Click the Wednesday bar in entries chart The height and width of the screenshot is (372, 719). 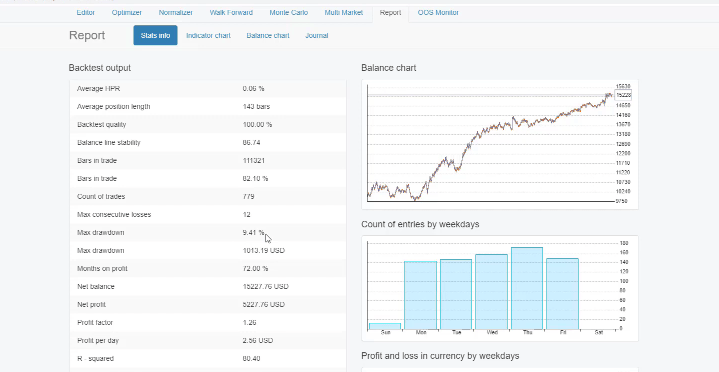(491, 292)
